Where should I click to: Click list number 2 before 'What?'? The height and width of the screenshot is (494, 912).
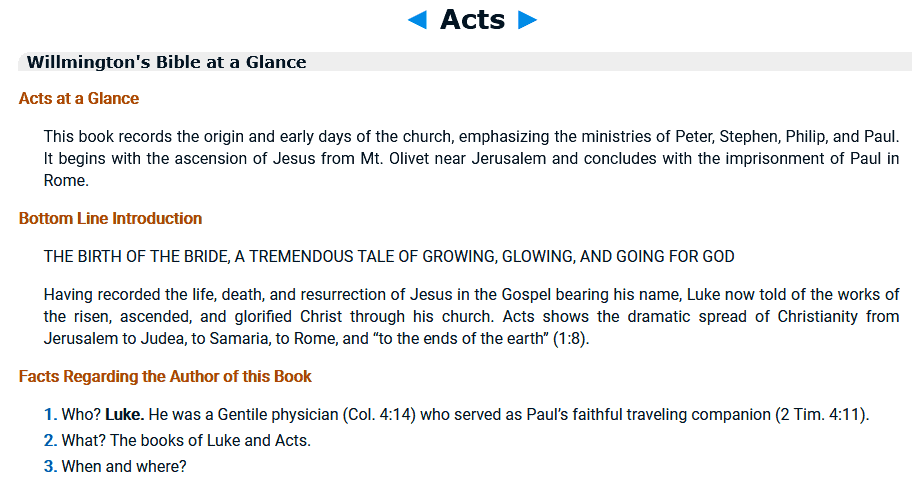click(x=50, y=441)
